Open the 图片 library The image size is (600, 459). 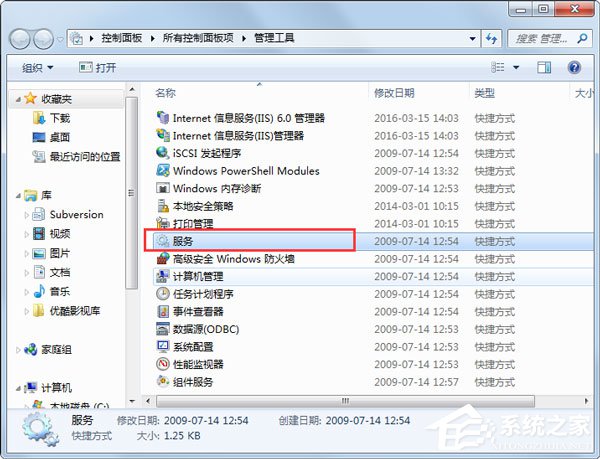pyautogui.click(x=51, y=253)
